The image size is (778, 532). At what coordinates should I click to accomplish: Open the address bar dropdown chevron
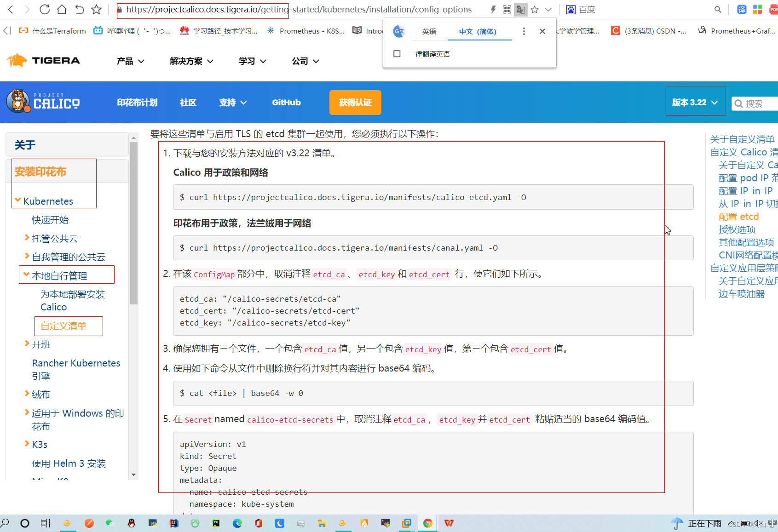(x=548, y=10)
